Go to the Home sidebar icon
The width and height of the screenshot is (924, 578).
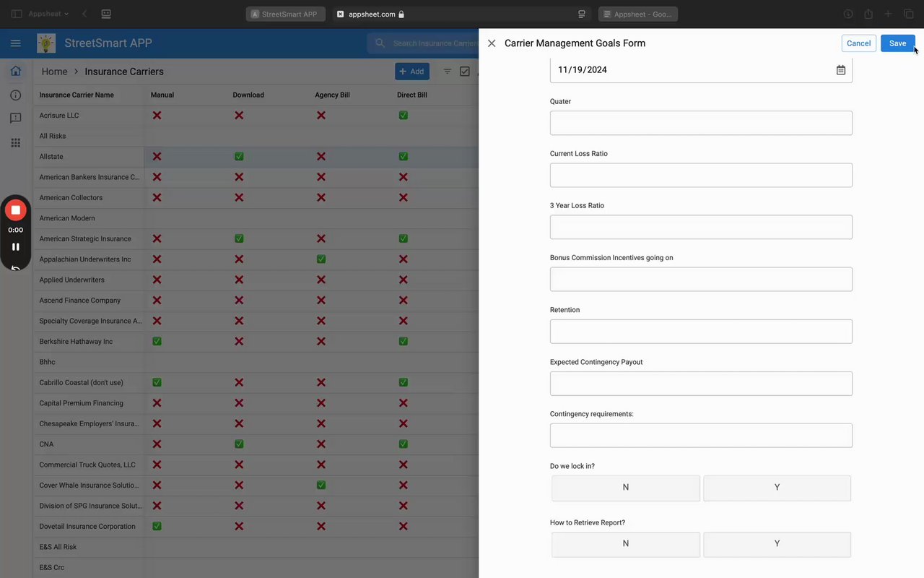tap(16, 71)
